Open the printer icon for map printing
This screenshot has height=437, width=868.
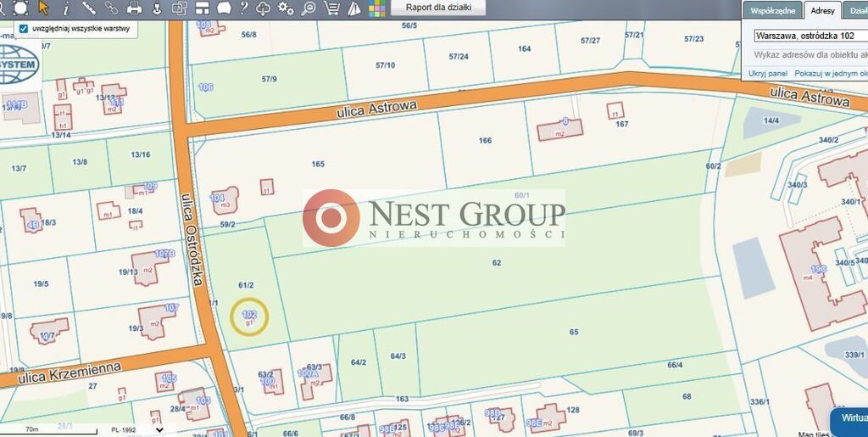(x=135, y=8)
